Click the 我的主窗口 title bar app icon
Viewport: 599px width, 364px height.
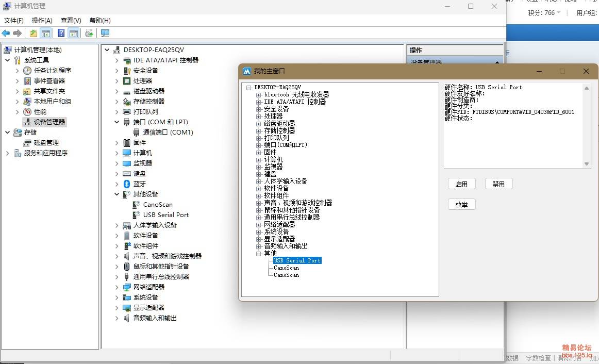click(x=247, y=71)
